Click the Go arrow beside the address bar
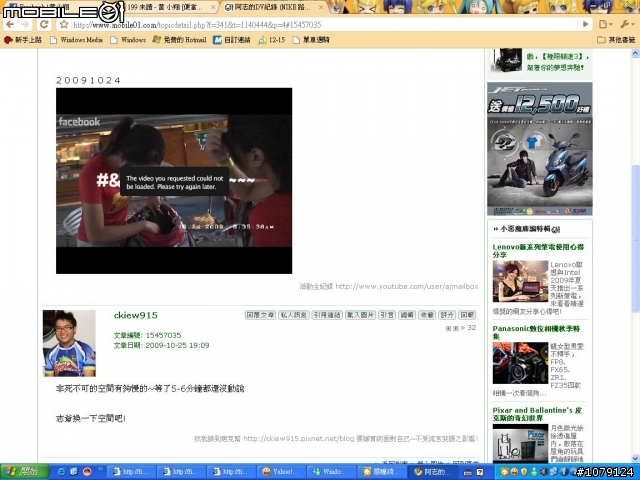 (x=585, y=24)
